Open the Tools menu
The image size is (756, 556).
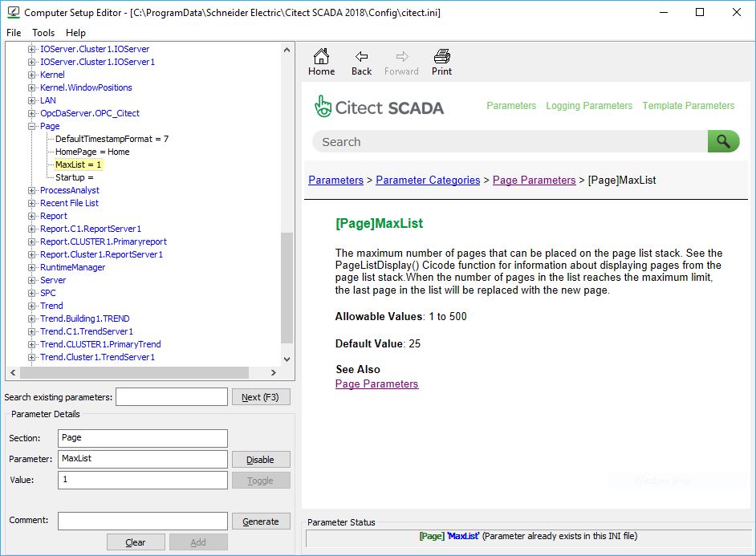point(43,33)
